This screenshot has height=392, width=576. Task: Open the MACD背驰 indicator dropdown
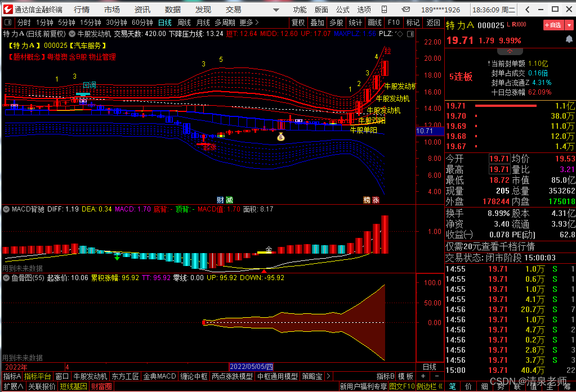pyautogui.click(x=6, y=209)
